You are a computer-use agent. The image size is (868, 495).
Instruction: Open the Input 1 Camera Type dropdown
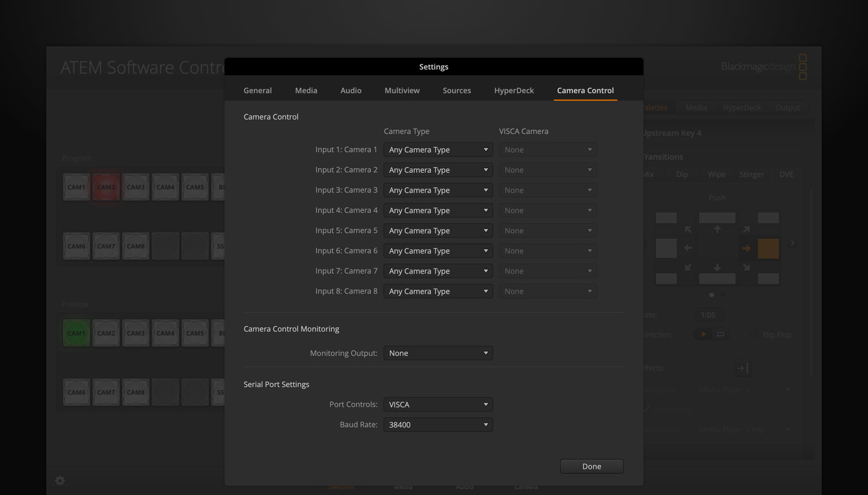pyautogui.click(x=437, y=149)
